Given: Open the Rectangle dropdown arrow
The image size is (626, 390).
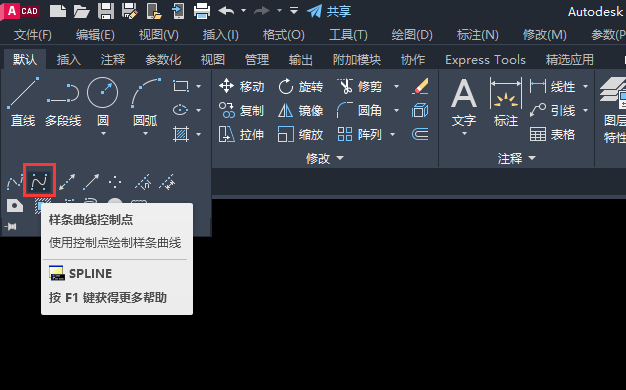Looking at the screenshot, I should pyautogui.click(x=198, y=86).
